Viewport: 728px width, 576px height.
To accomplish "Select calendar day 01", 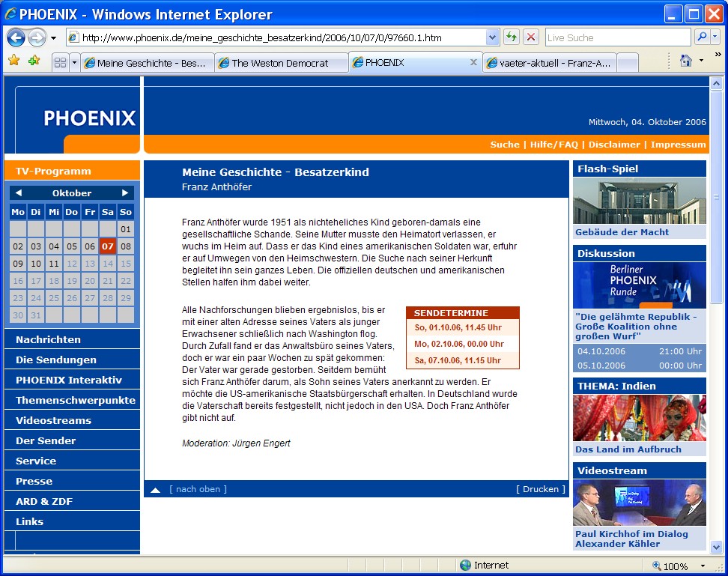I will [x=126, y=228].
